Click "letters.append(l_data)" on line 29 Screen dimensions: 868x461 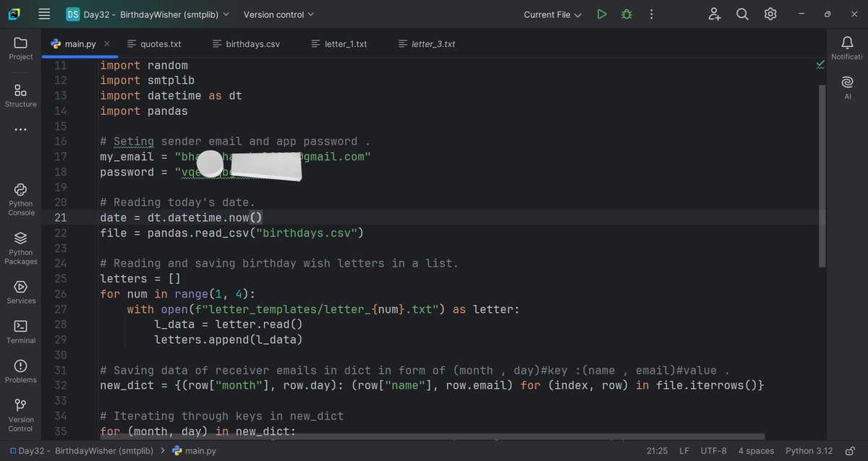tap(229, 339)
